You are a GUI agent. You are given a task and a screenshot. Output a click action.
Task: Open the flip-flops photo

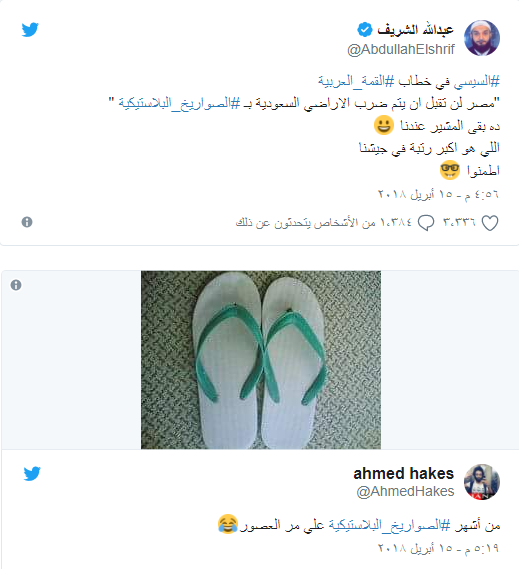tap(261, 360)
